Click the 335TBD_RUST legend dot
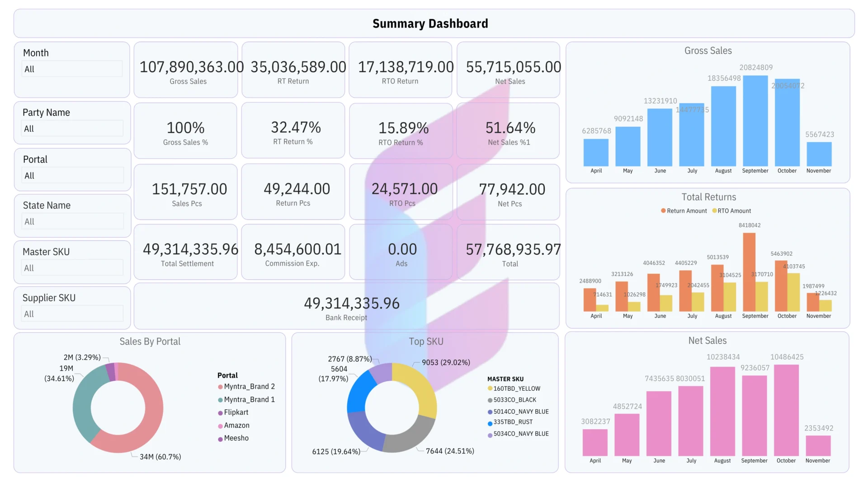 tap(490, 423)
